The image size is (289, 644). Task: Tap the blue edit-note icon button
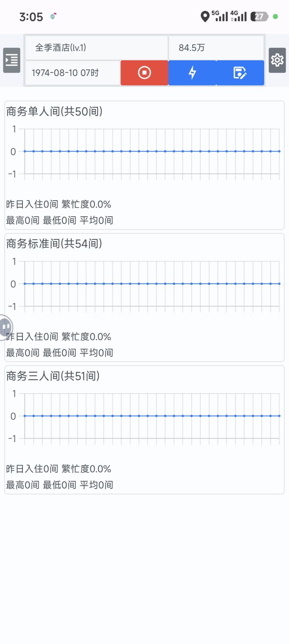pyautogui.click(x=240, y=73)
